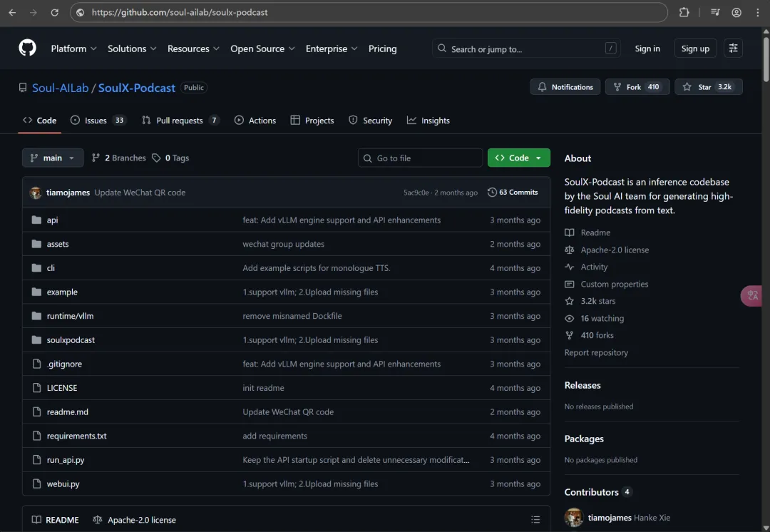
Task: Click the Search or jump to field
Action: [526, 48]
